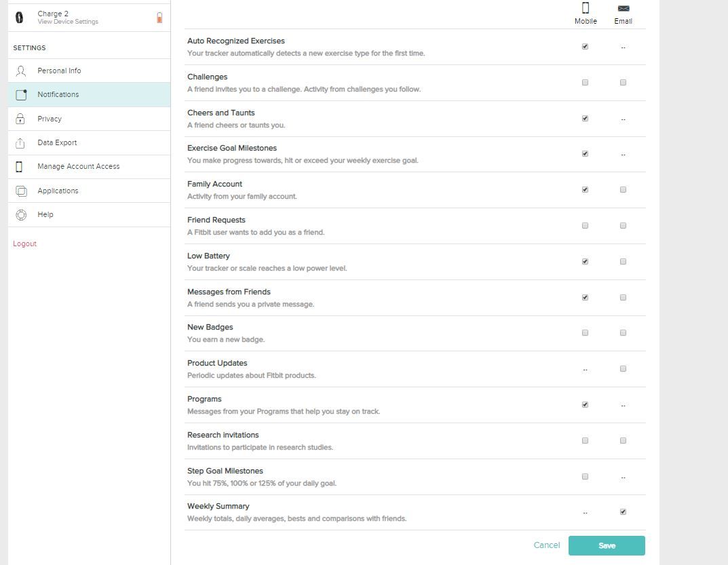Save the notification settings
Viewport: 728px width, 565px height.
point(607,545)
